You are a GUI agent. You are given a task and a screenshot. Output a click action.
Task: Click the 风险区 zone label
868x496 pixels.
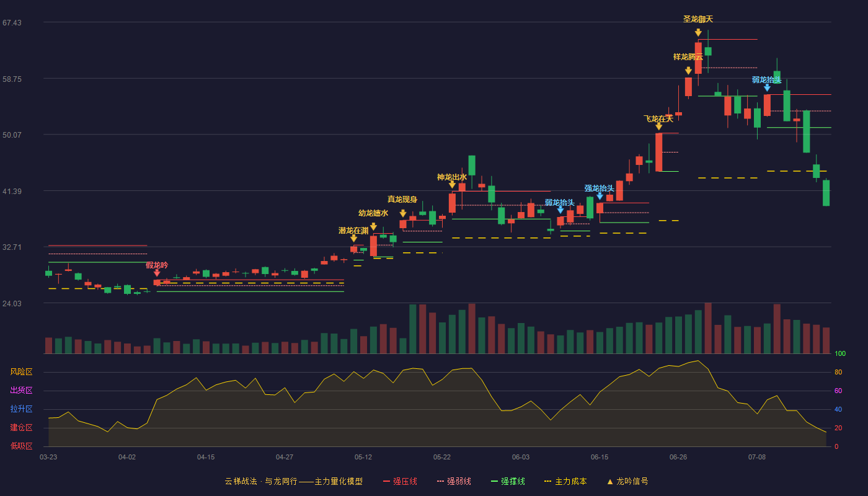21,372
